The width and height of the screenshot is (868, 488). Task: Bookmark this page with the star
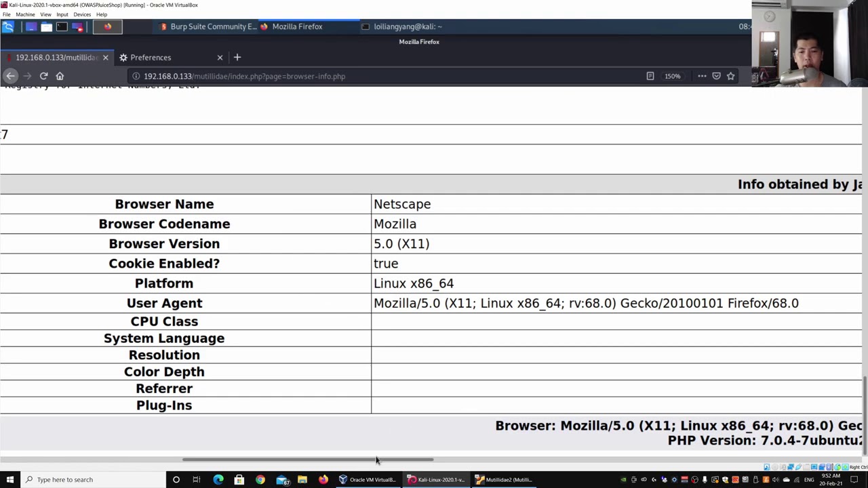point(730,76)
